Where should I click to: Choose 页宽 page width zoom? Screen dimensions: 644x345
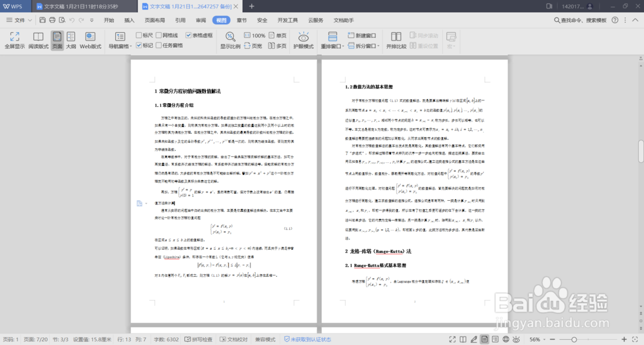pyautogui.click(x=253, y=46)
